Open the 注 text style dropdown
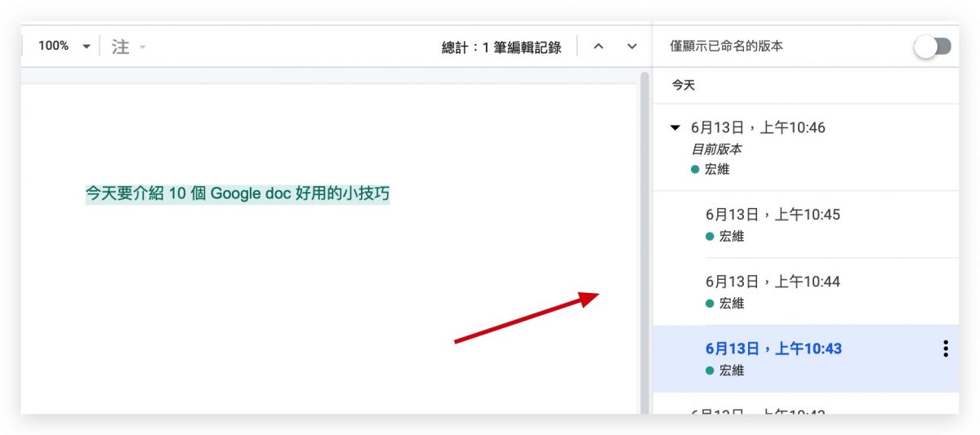Screen dimensions: 980x435 pos(128,47)
